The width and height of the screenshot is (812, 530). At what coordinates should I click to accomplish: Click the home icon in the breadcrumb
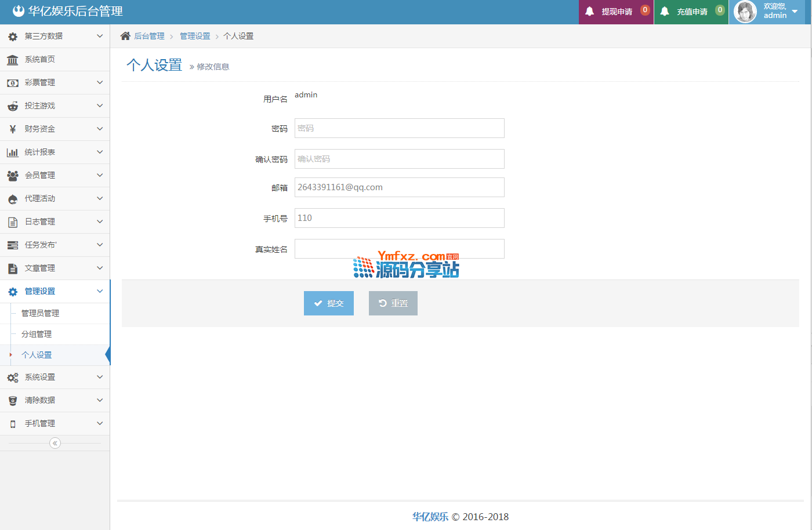125,36
